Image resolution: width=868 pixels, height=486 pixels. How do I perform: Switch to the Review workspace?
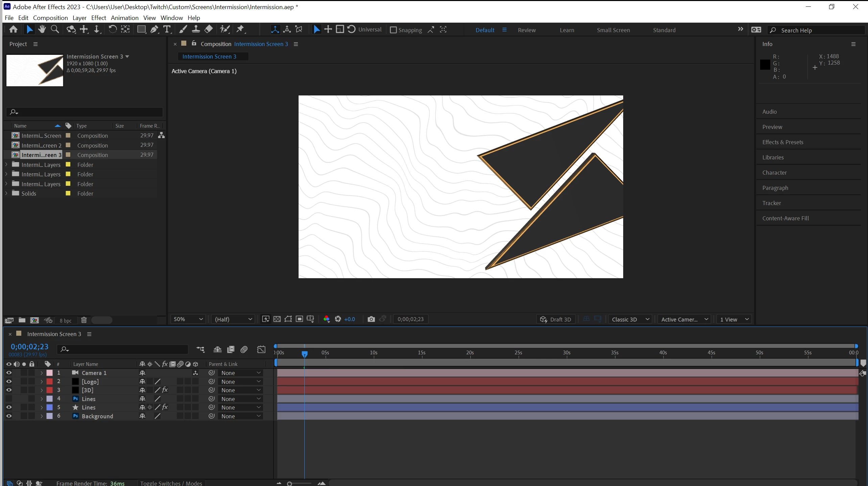point(526,30)
